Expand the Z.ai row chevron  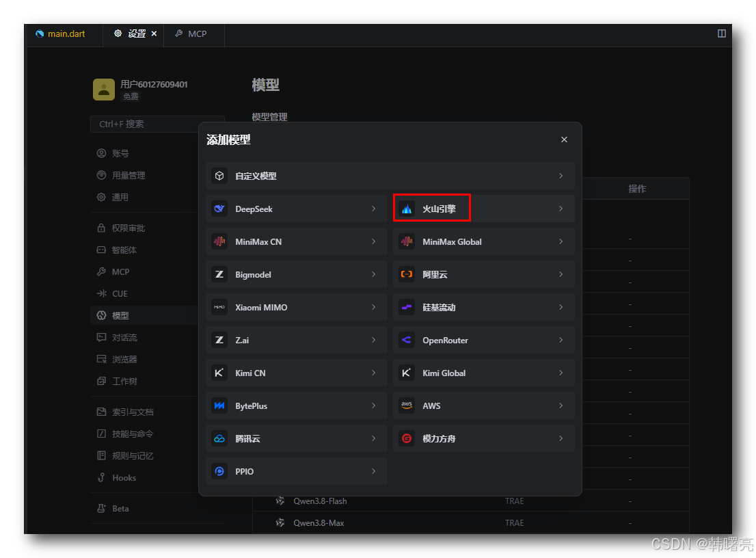tap(374, 340)
